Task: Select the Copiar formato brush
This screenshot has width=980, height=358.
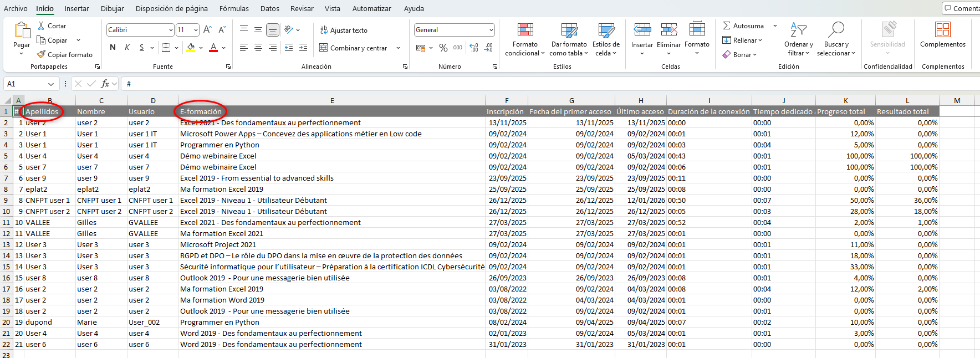Action: point(41,54)
